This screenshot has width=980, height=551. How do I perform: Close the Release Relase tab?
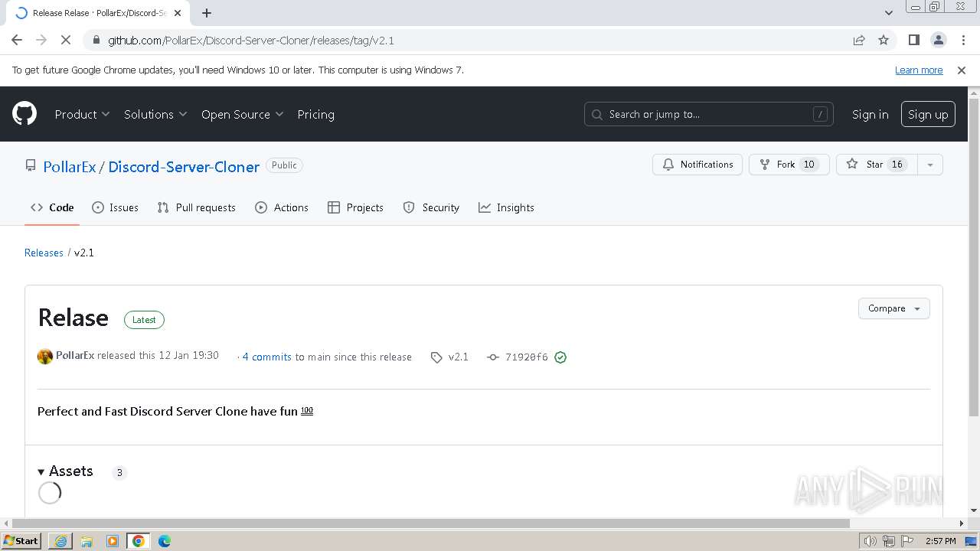(177, 13)
